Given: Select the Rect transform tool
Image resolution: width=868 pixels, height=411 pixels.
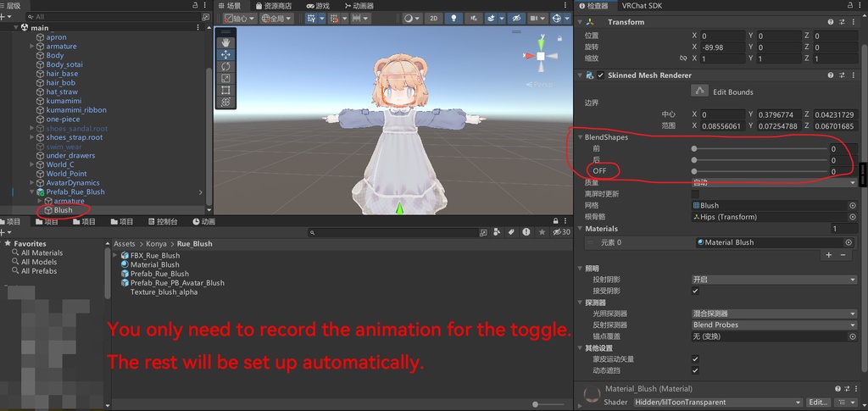Looking at the screenshot, I should coord(225,90).
